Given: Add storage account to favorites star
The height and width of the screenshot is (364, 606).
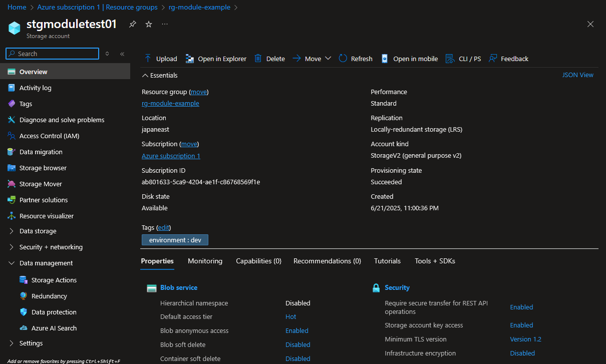Looking at the screenshot, I should pos(149,24).
